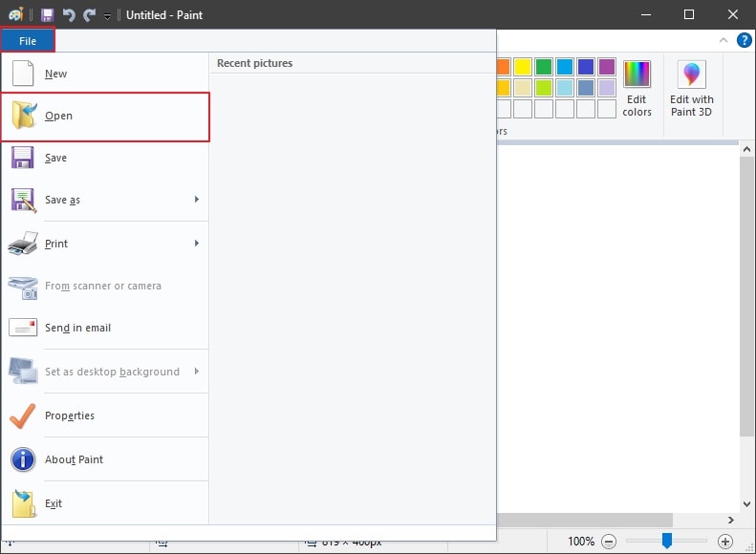The width and height of the screenshot is (756, 554).
Task: Click the orange checkmark Properties icon
Action: coord(22,415)
